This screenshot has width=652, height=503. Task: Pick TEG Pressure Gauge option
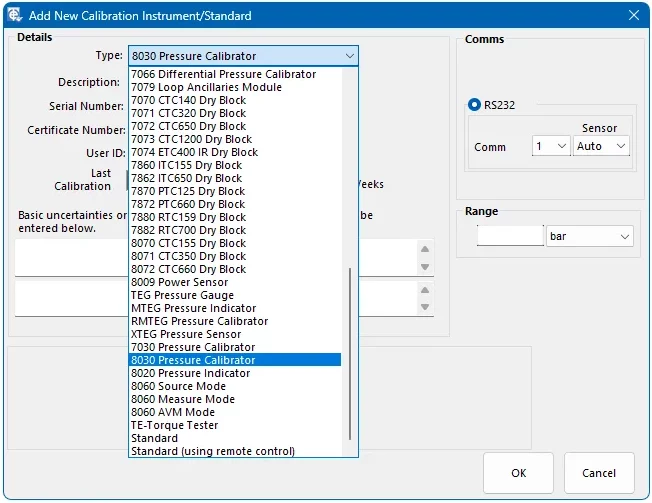point(182,295)
